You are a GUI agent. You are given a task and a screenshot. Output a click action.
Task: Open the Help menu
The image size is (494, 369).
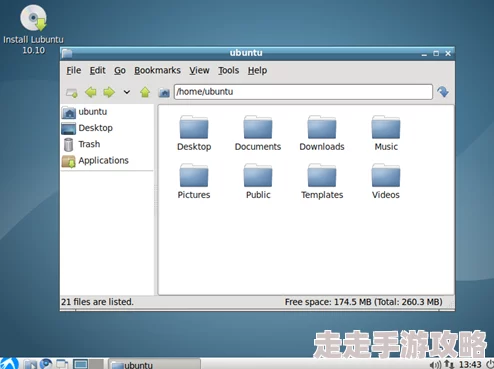click(257, 71)
